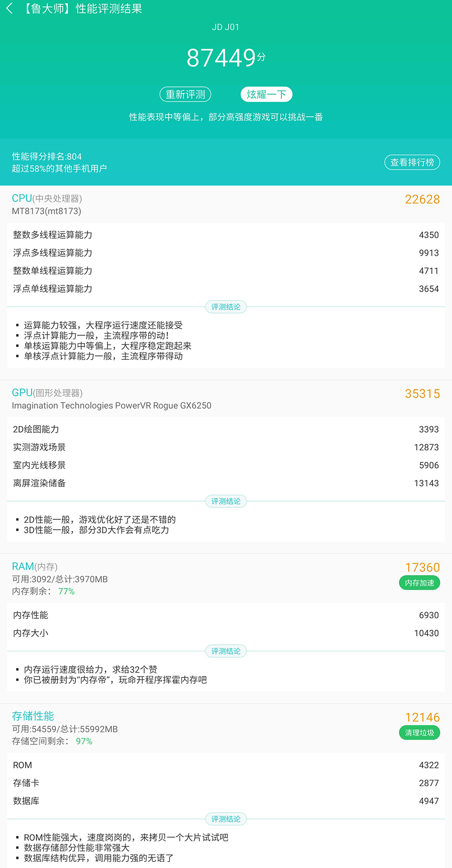Screen dimensions: 452x868
Task: Tap 炫耀一下 to share your score
Action: tap(266, 94)
